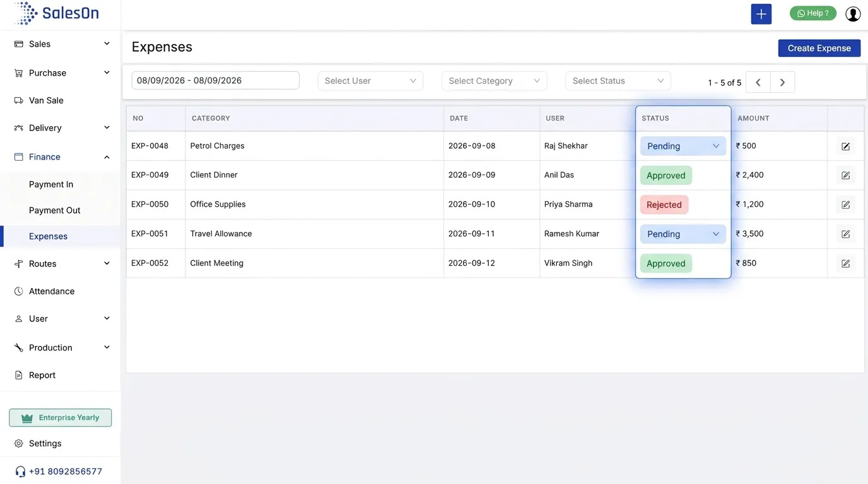This screenshot has width=868, height=484.
Task: Click the Attendance clock icon
Action: tap(18, 291)
